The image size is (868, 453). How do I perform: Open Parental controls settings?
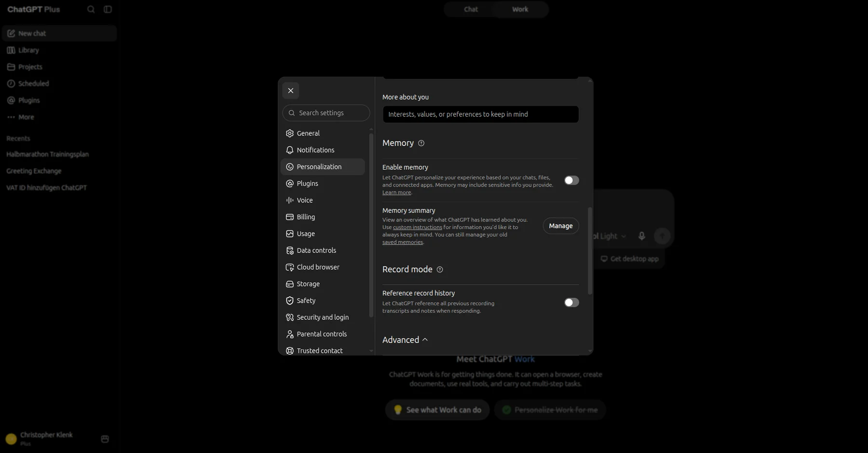click(323, 334)
